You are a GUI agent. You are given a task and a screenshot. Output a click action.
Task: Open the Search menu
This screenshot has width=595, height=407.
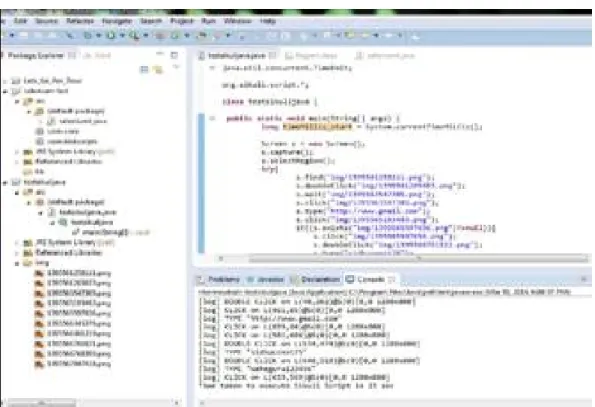coord(151,21)
